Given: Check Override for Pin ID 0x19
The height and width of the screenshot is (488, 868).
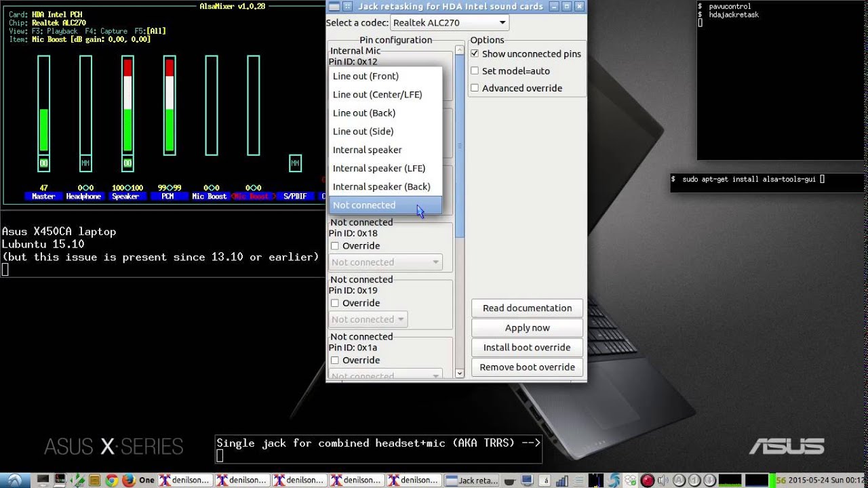Looking at the screenshot, I should [x=334, y=303].
